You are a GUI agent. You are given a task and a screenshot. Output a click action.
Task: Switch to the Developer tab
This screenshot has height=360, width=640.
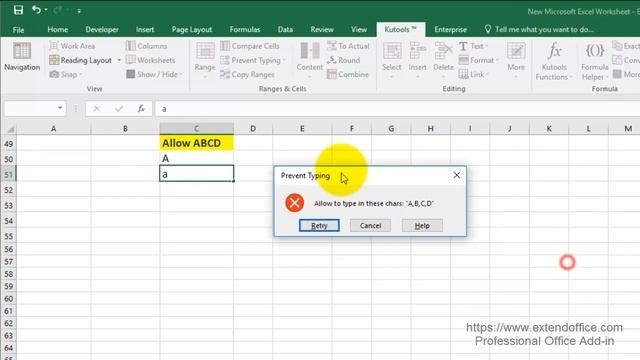(102, 29)
